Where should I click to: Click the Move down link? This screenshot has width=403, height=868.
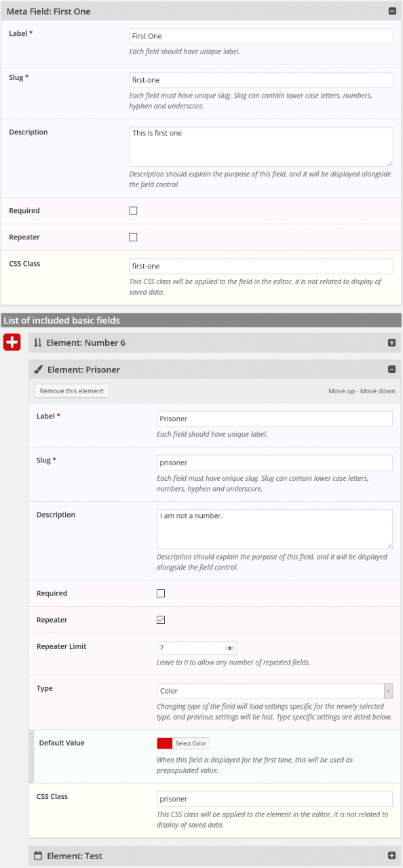378,391
